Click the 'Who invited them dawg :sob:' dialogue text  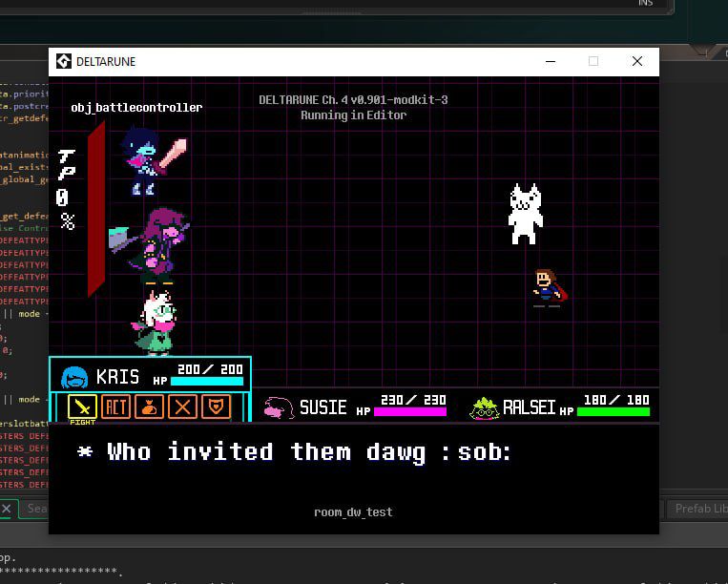(309, 452)
